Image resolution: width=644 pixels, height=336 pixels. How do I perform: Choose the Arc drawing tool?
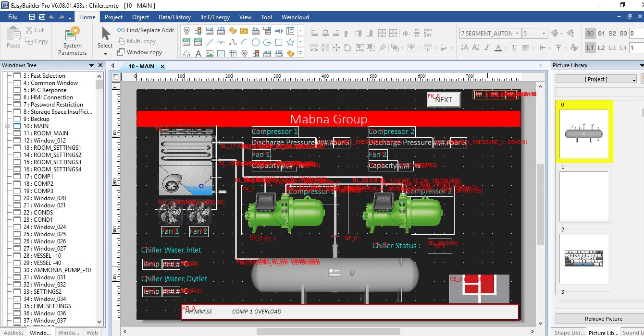[x=244, y=42]
